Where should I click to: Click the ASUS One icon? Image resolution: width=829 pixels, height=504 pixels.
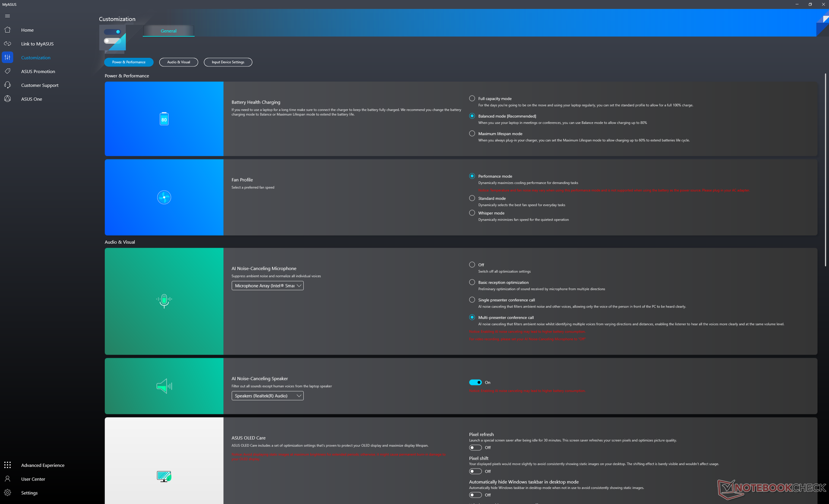pyautogui.click(x=7, y=99)
